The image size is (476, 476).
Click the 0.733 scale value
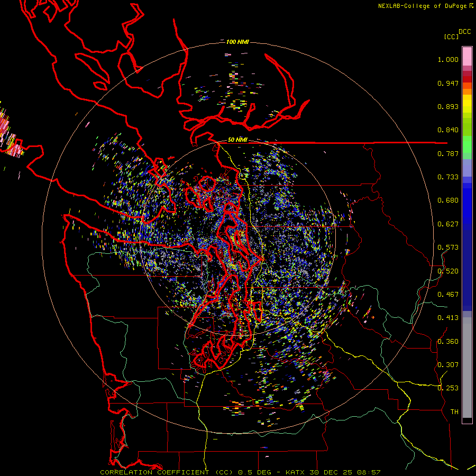[x=448, y=177]
